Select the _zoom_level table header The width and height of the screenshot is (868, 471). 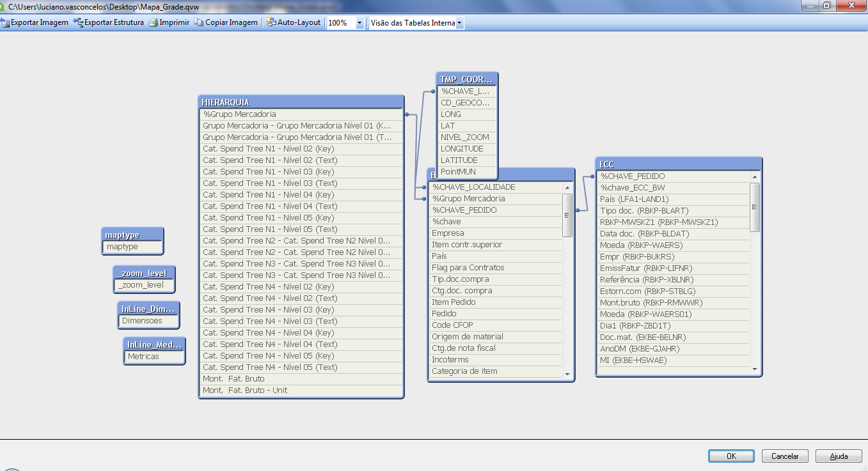[144, 274]
